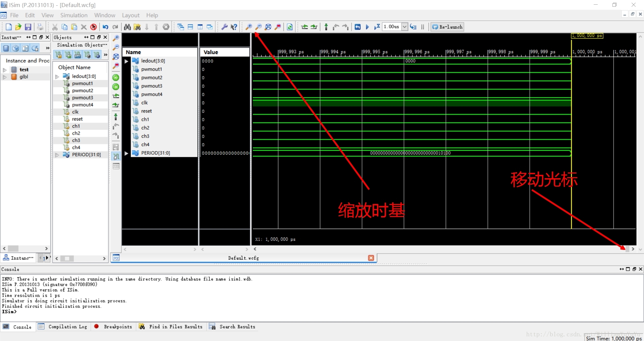Screen dimensions: 644x341
Task: Click Zoom In icon on waveform side toolbar
Action: 116,38
